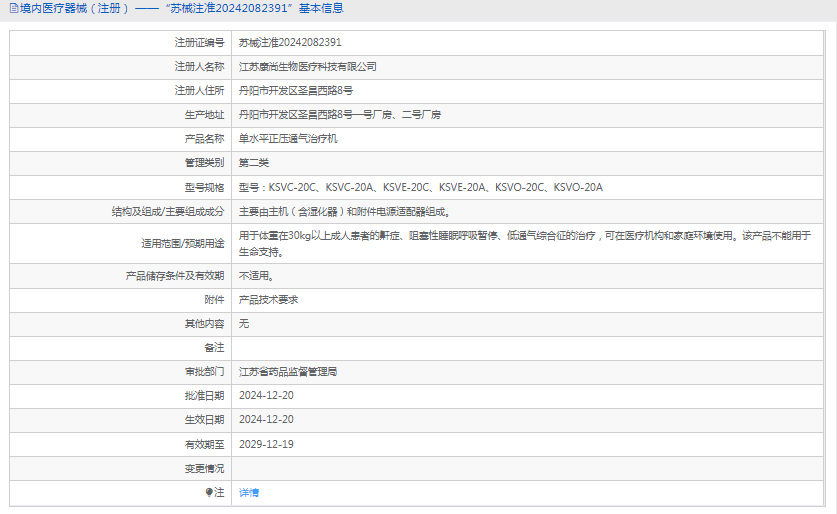The height and width of the screenshot is (514, 837).
Task: Click the 审批部门 label
Action: (204, 372)
